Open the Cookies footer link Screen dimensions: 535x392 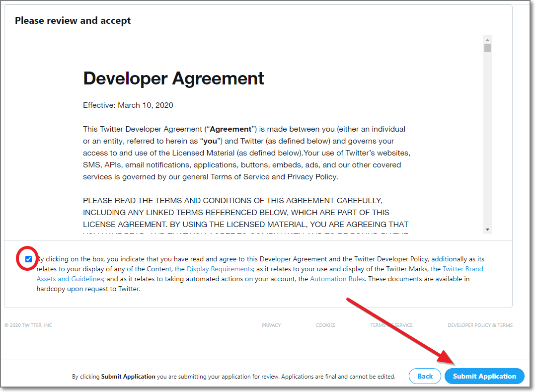tap(325, 325)
